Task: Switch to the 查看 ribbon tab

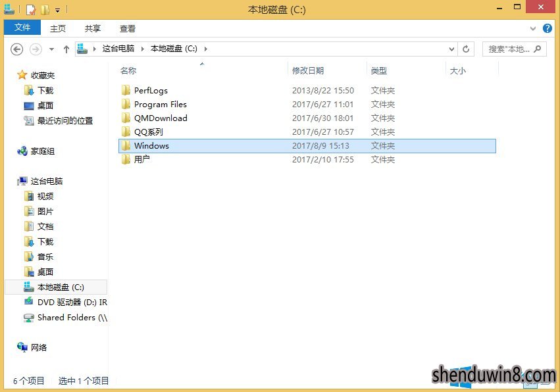Action: click(128, 28)
